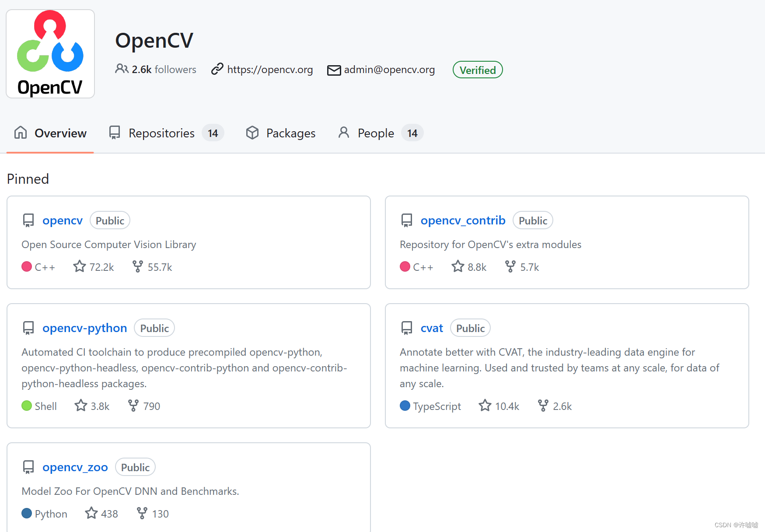Open the 2.6k followers link
This screenshot has height=532, width=765.
[164, 69]
